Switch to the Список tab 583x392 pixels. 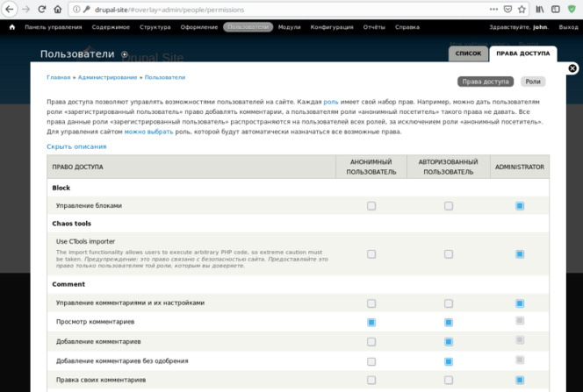[x=468, y=53]
